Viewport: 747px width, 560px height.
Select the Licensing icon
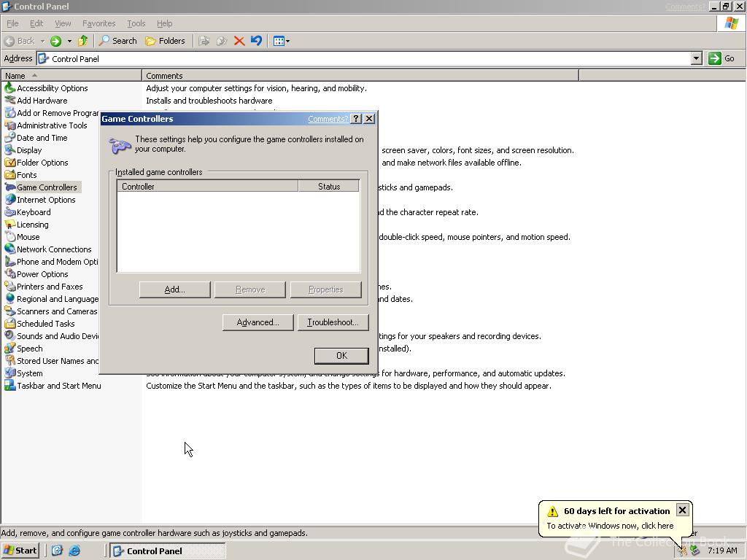click(x=10, y=225)
